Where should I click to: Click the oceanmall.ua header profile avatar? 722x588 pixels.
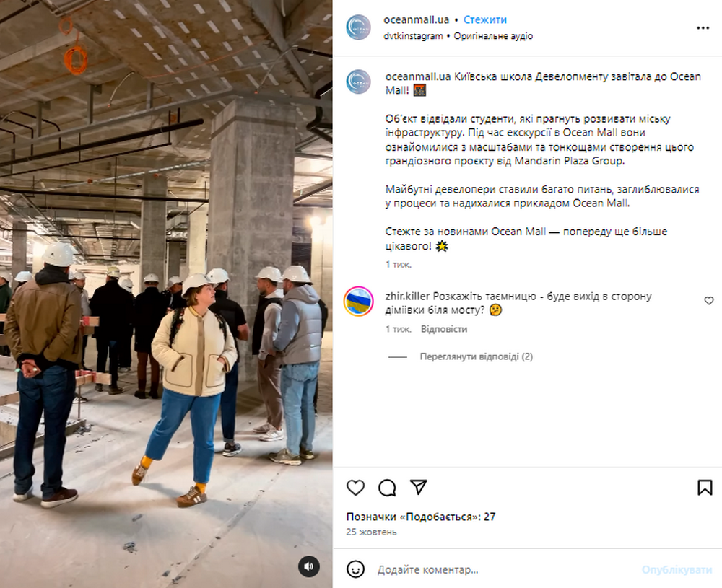[x=358, y=27]
